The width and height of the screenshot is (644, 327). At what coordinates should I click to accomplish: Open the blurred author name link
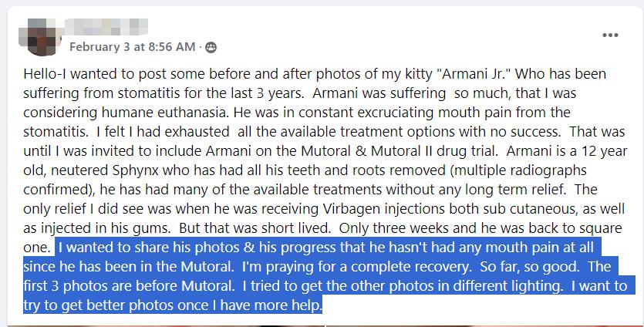[x=106, y=27]
